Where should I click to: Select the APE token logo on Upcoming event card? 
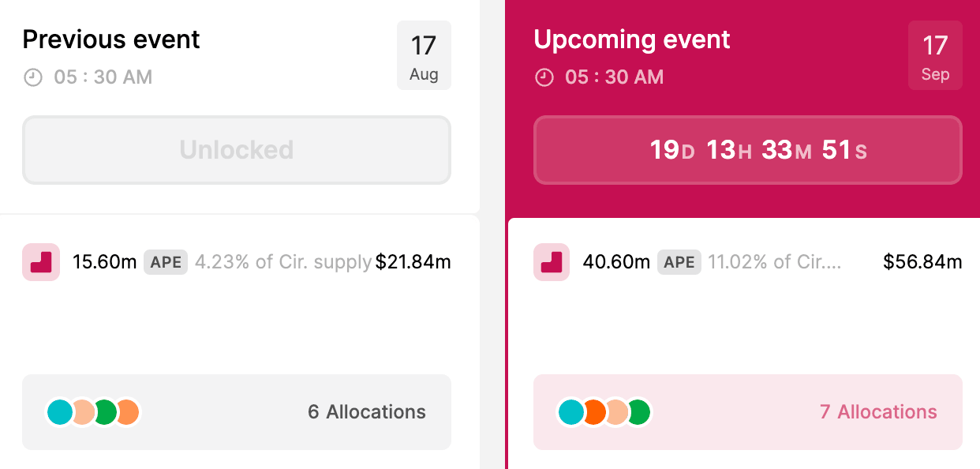[552, 262]
